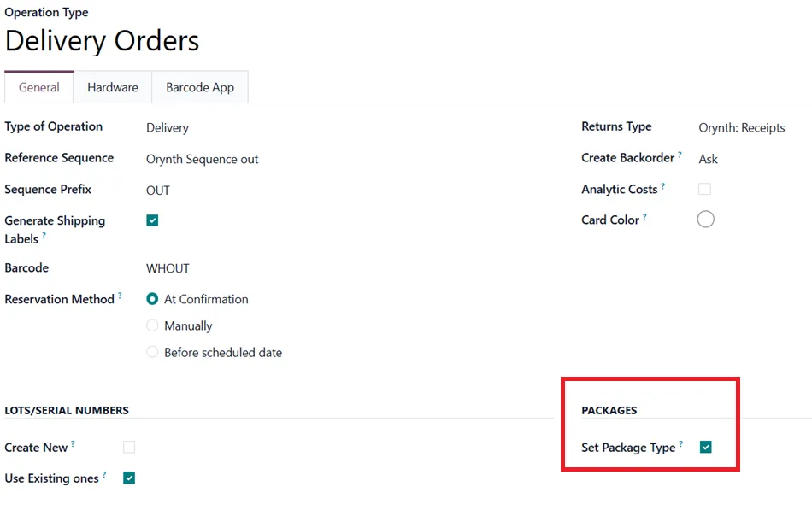Switch to the Barcode App tab

tap(200, 87)
